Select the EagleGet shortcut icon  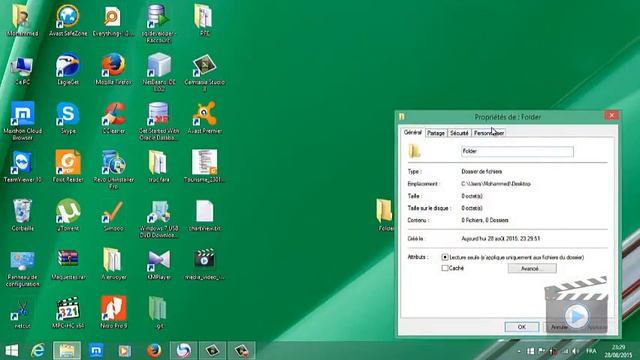[x=68, y=69]
